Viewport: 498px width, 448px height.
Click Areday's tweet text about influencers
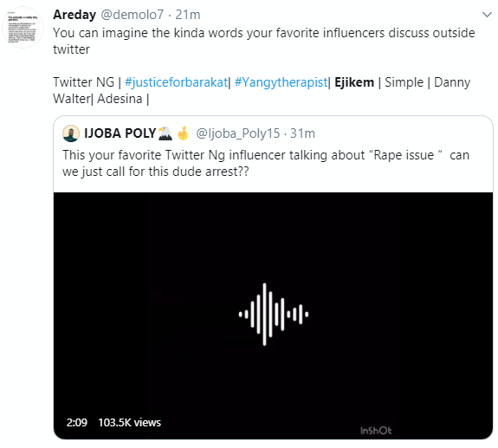(264, 41)
